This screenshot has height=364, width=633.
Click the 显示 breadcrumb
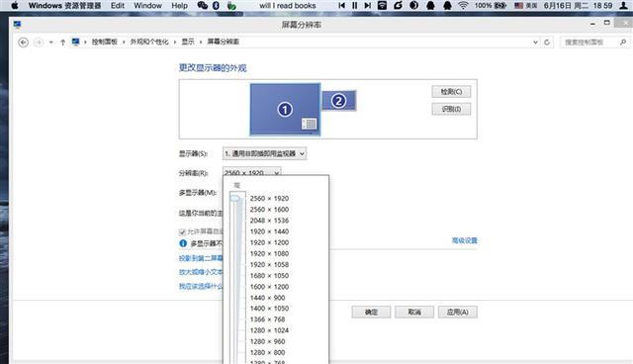[x=188, y=42]
